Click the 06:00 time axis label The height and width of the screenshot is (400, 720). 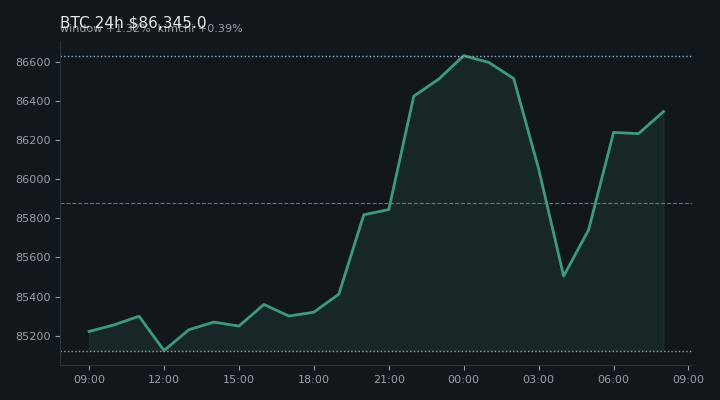coord(614,379)
